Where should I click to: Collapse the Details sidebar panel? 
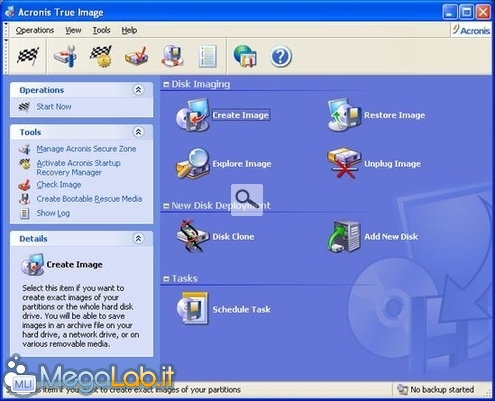coord(138,238)
